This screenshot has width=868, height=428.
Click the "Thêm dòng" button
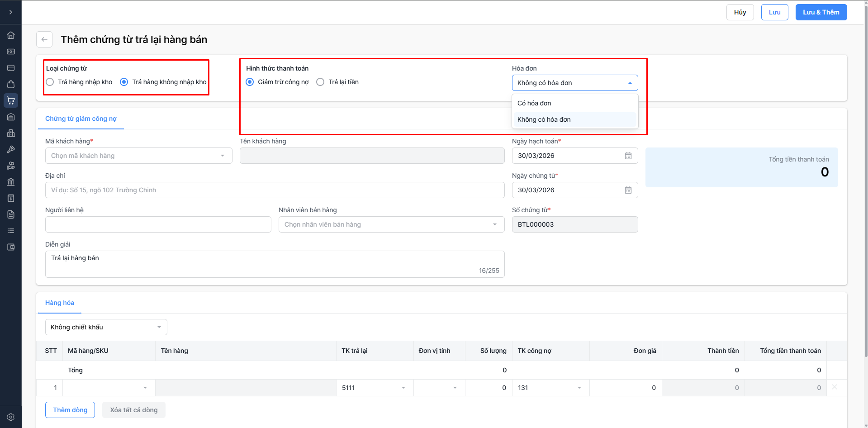click(x=70, y=410)
